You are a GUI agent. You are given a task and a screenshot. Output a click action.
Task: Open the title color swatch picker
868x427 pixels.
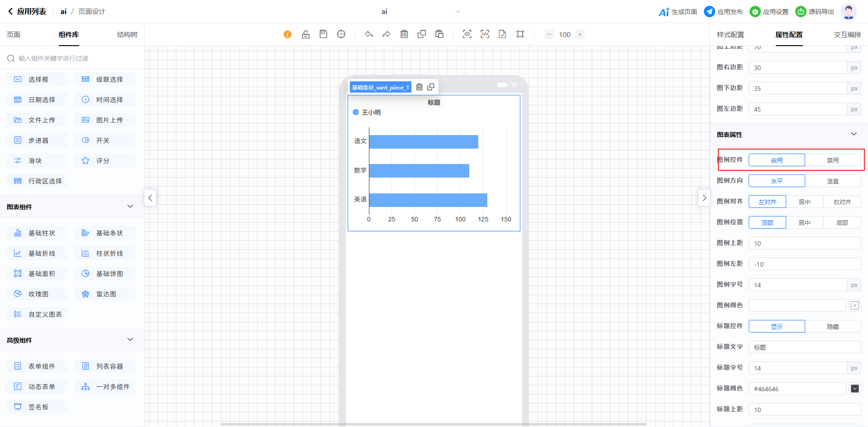pyautogui.click(x=854, y=389)
